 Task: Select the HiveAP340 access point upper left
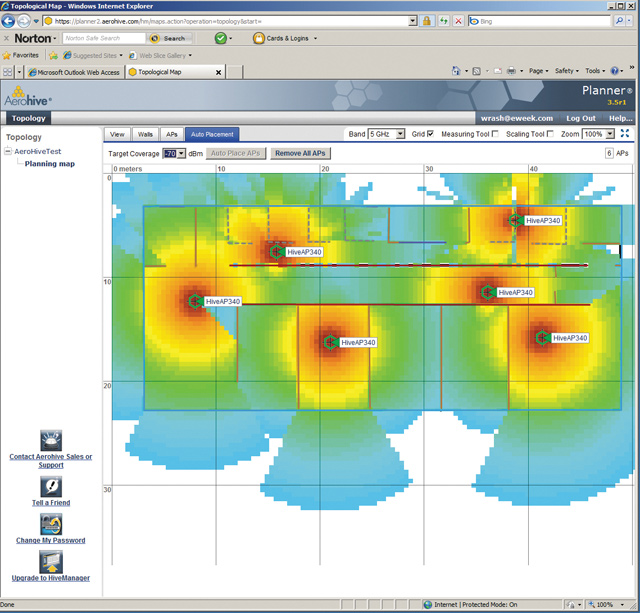(x=276, y=252)
